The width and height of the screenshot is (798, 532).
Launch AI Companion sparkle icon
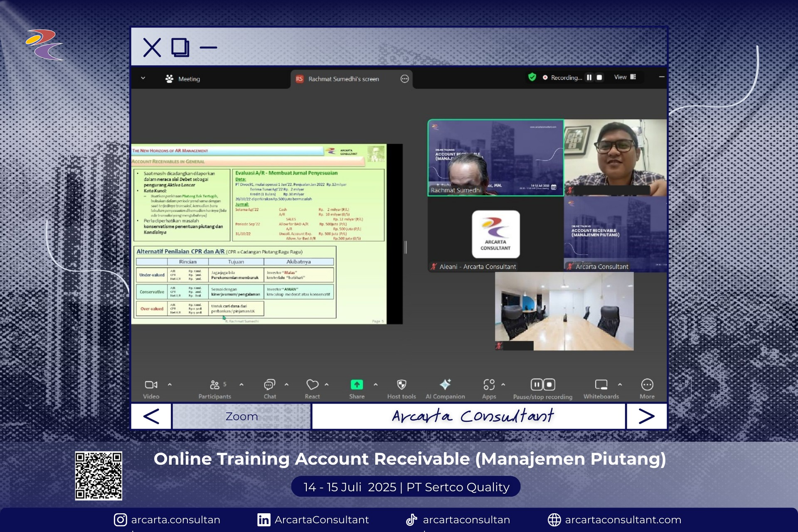click(x=445, y=385)
